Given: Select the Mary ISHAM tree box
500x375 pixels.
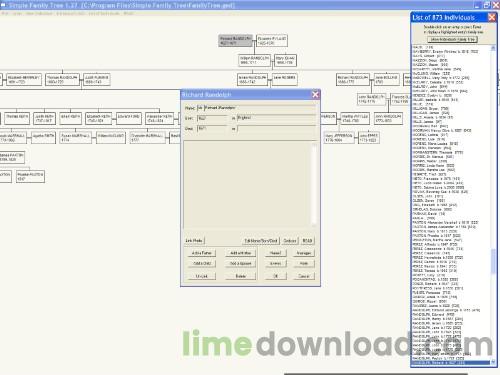Looking at the screenshot, I should tap(285, 60).
